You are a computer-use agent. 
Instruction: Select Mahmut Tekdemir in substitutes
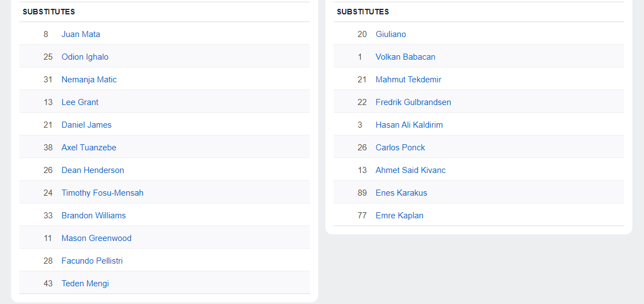tap(408, 80)
